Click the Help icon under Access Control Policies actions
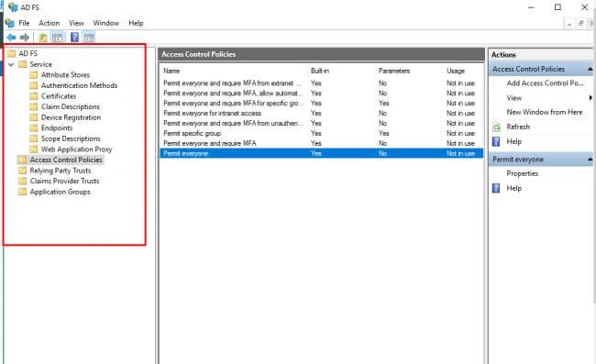596x364 pixels. (496, 142)
